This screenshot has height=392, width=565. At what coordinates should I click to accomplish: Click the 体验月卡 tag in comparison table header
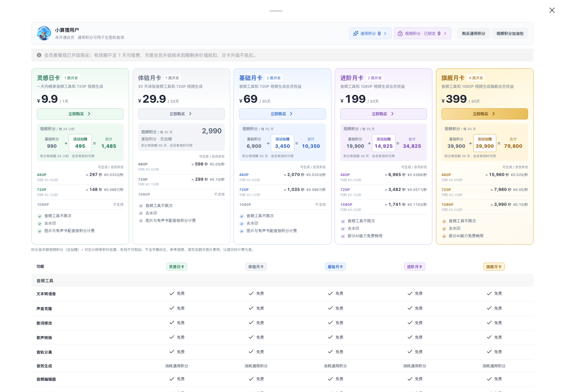256,267
